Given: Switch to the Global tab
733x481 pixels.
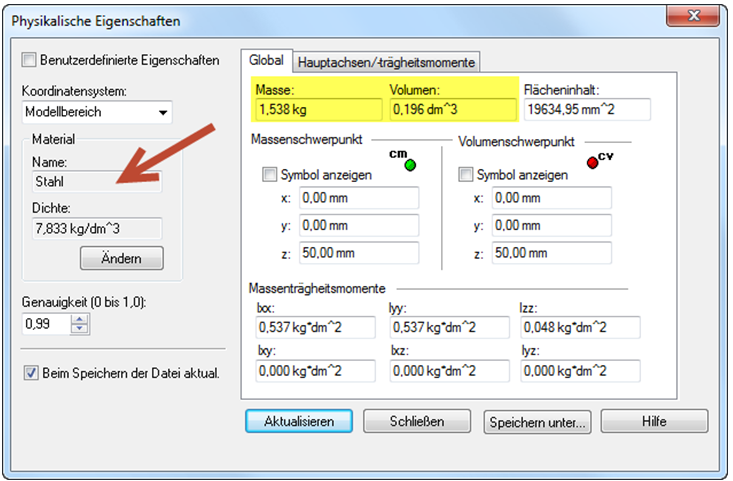Looking at the screenshot, I should point(267,61).
